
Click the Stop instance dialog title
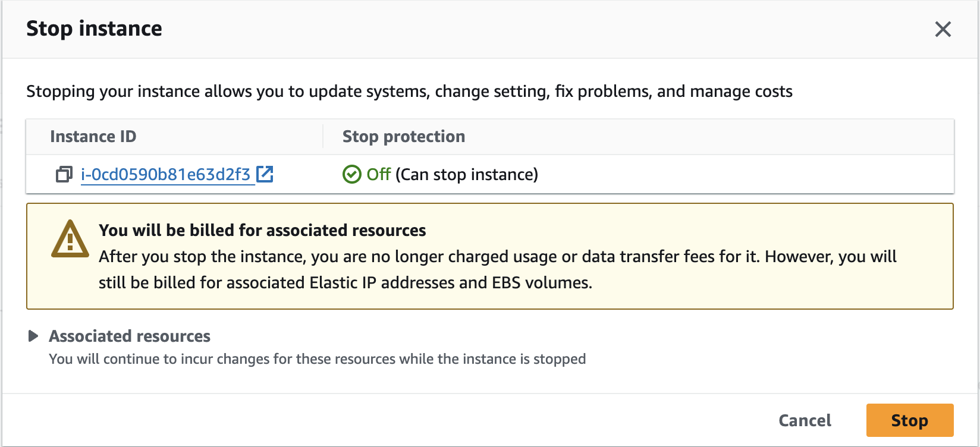coord(94,29)
